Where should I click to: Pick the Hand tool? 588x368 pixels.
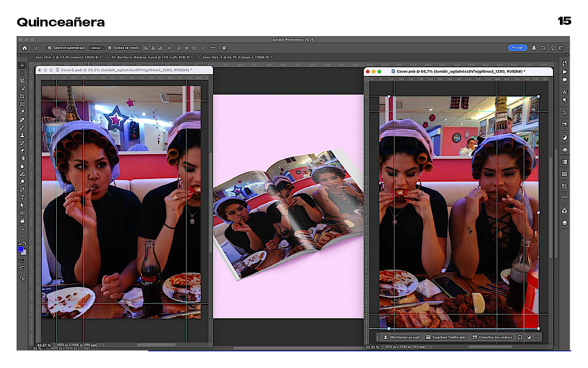pos(22,220)
